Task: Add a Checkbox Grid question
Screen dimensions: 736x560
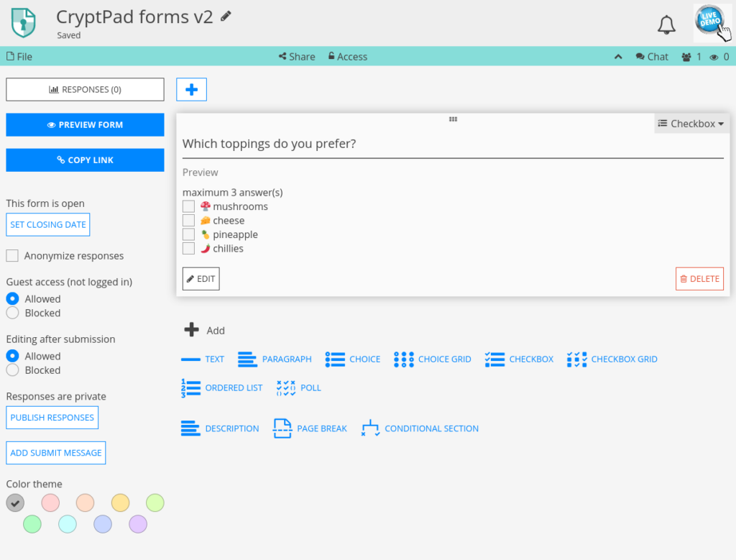Action: (612, 359)
